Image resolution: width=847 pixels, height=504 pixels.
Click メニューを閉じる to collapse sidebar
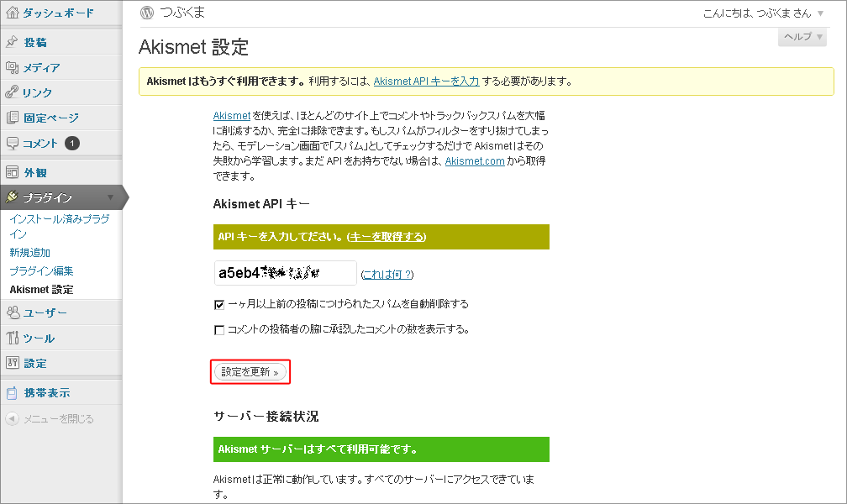(x=58, y=419)
